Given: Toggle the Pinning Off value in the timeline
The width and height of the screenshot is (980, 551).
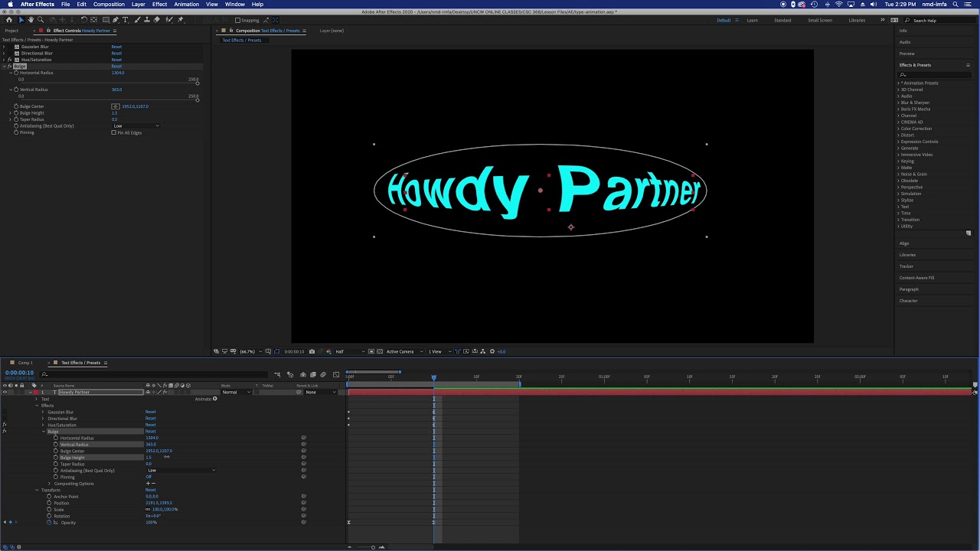Looking at the screenshot, I should tap(149, 477).
